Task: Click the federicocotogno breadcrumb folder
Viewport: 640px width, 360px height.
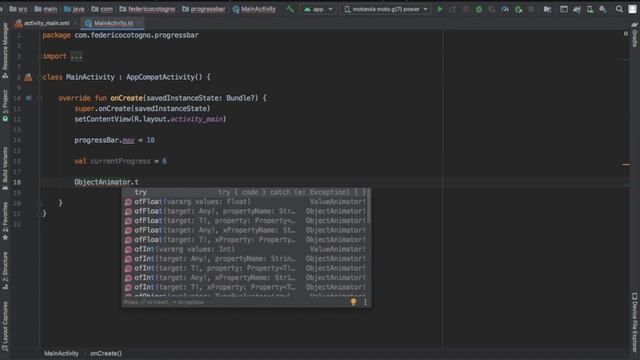Action: [147, 9]
